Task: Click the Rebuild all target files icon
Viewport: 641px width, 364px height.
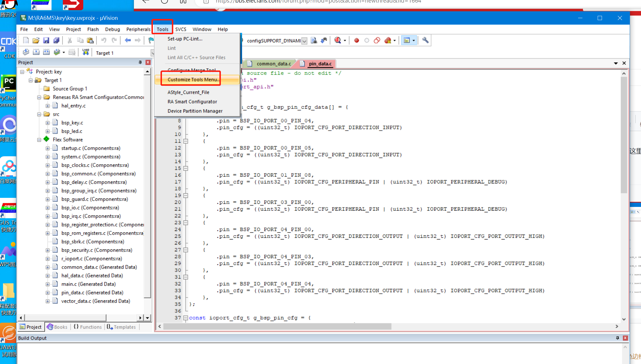Action: pyautogui.click(x=46, y=52)
